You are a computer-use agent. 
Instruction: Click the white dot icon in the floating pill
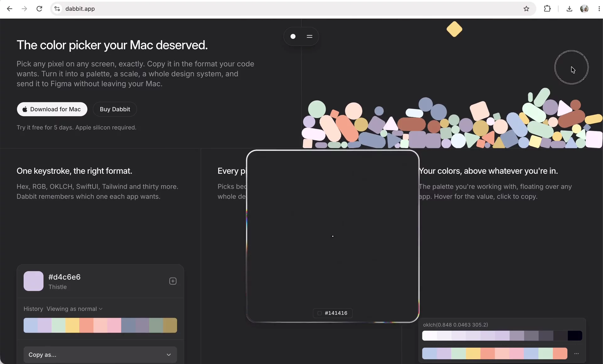click(293, 36)
